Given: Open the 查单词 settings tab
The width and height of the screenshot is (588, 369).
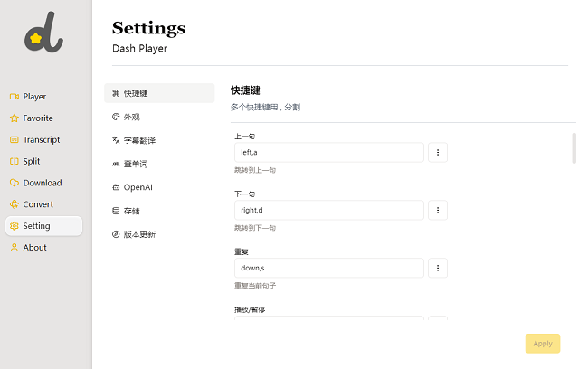Looking at the screenshot, I should pyautogui.click(x=135, y=164).
